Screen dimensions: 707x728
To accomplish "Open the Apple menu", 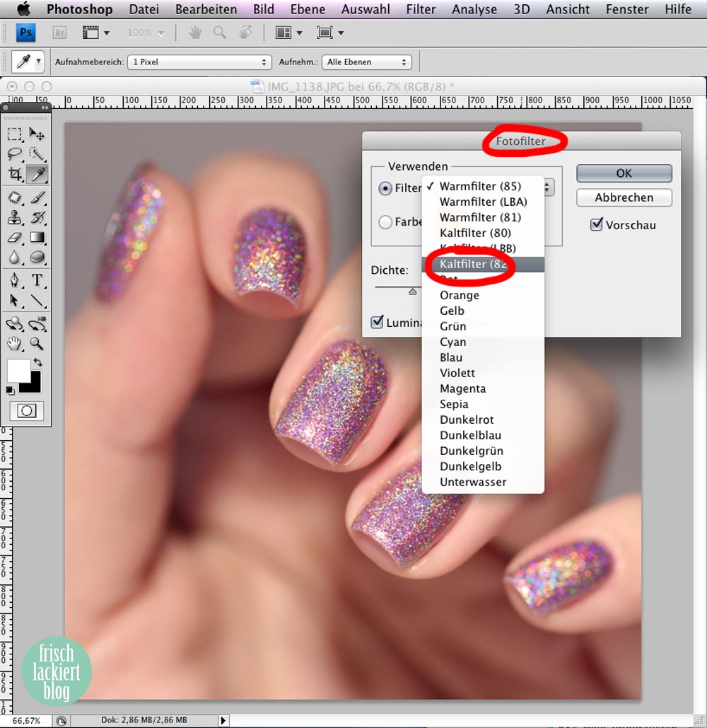I will [x=23, y=8].
